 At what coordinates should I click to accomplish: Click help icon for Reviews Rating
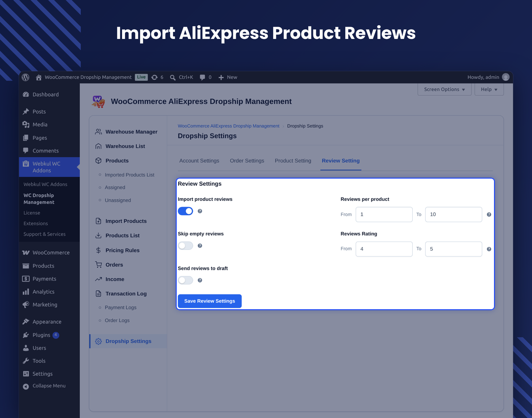489,249
